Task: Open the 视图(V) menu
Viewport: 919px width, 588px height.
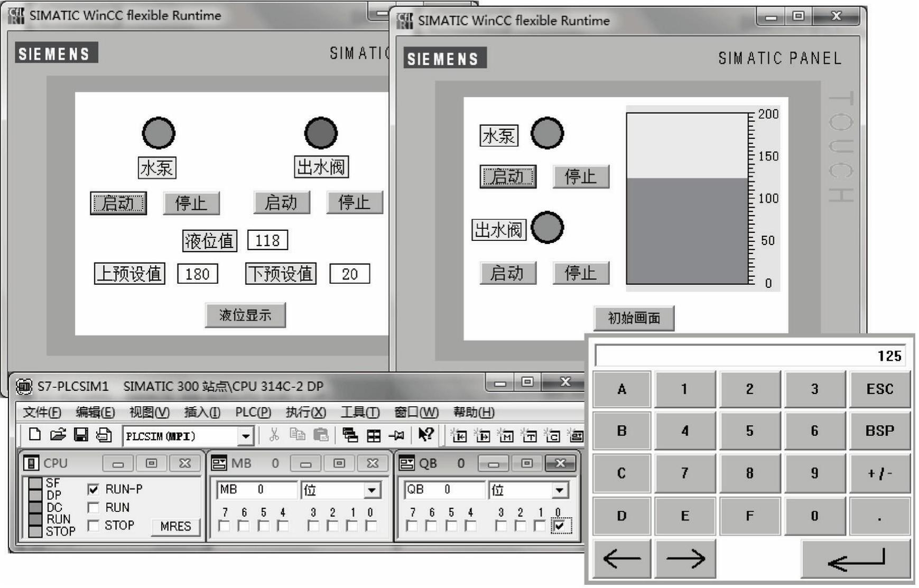Action: pyautogui.click(x=150, y=412)
